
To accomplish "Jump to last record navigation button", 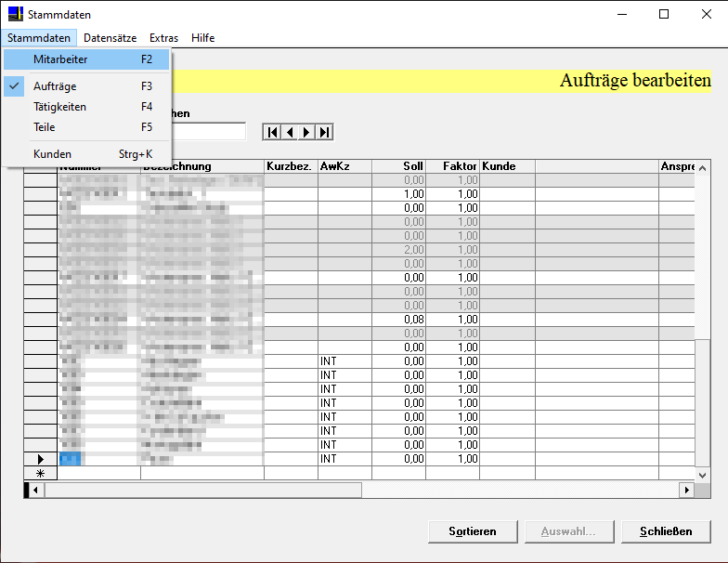I will [x=324, y=132].
